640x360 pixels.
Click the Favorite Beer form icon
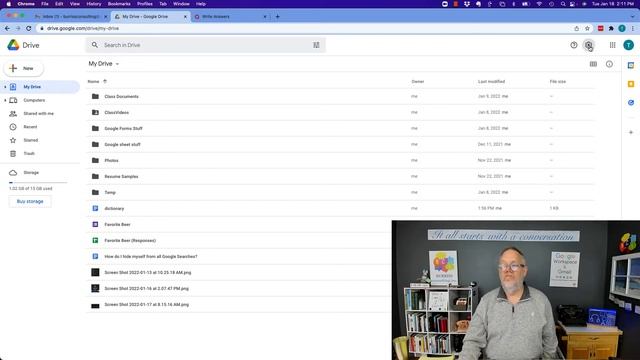pyautogui.click(x=95, y=224)
